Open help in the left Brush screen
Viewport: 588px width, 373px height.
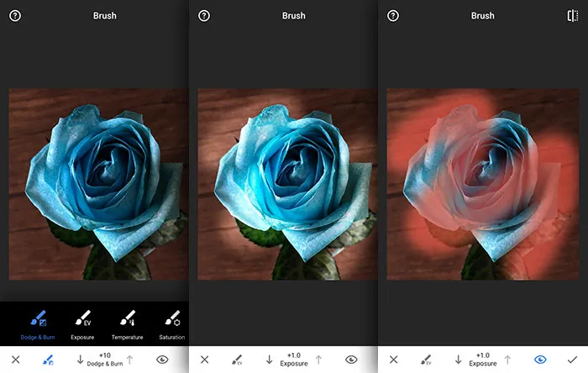pyautogui.click(x=15, y=16)
